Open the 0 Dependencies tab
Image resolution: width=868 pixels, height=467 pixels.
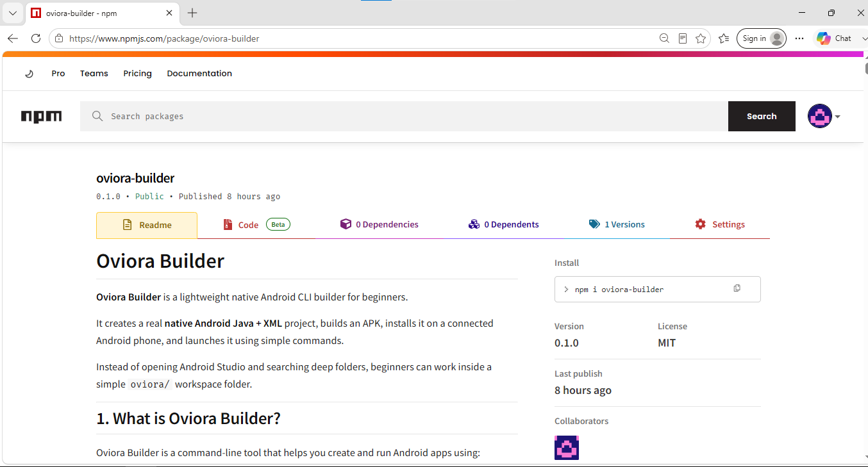coord(379,225)
